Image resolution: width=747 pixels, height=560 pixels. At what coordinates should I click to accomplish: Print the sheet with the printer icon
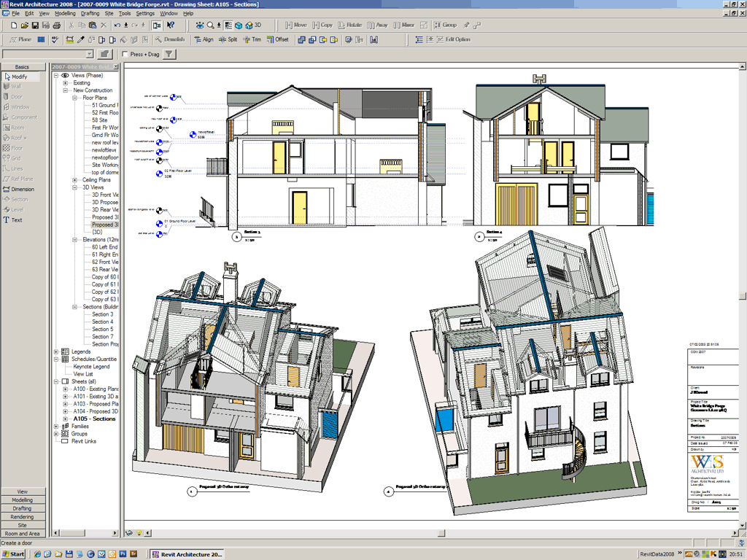56,26
